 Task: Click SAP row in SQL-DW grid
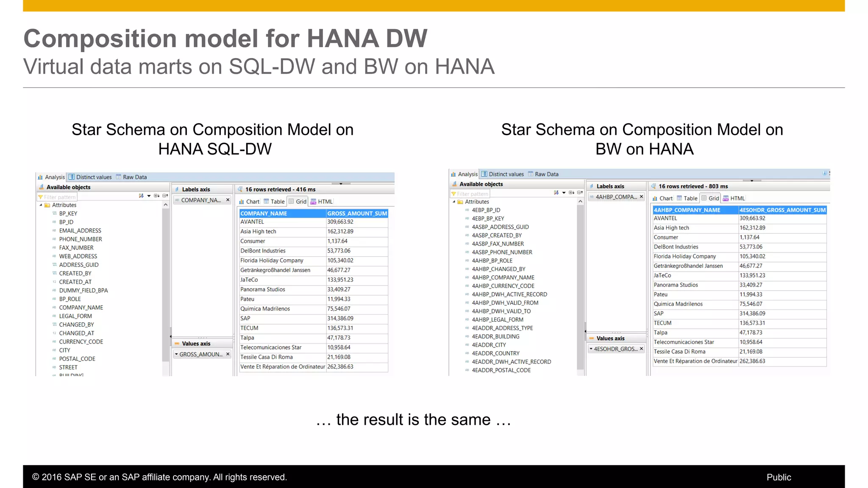point(314,319)
